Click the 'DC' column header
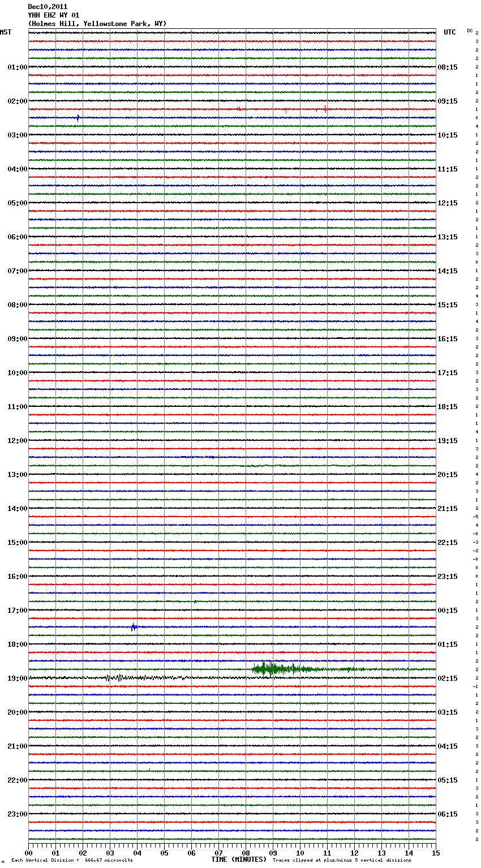 470,31
